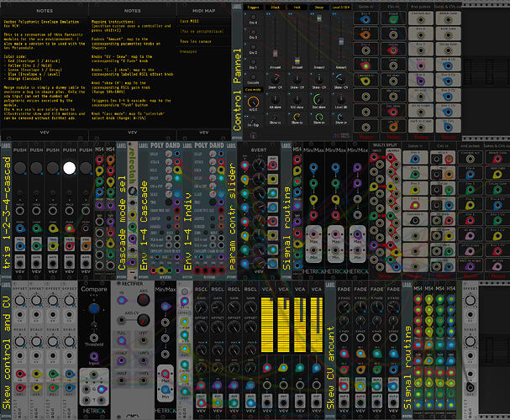Click the Env 4 Gates in jack
Viewport: 510px width, 420px height.
click(365, 19)
